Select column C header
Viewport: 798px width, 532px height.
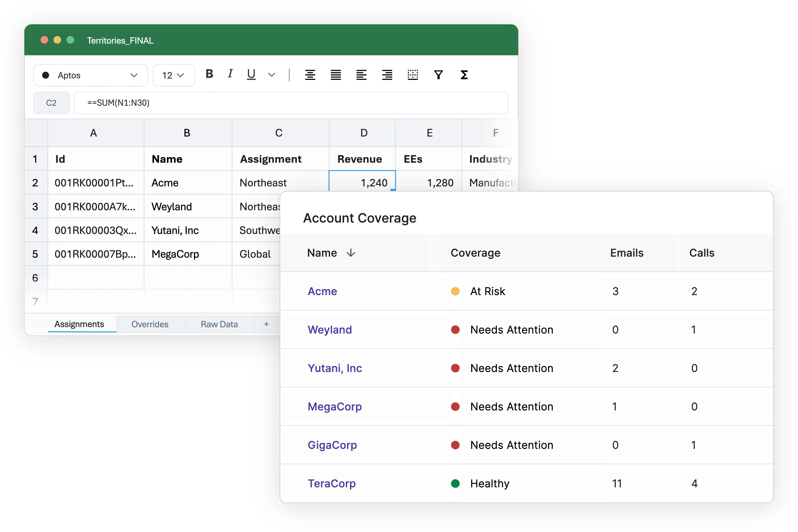point(280,133)
